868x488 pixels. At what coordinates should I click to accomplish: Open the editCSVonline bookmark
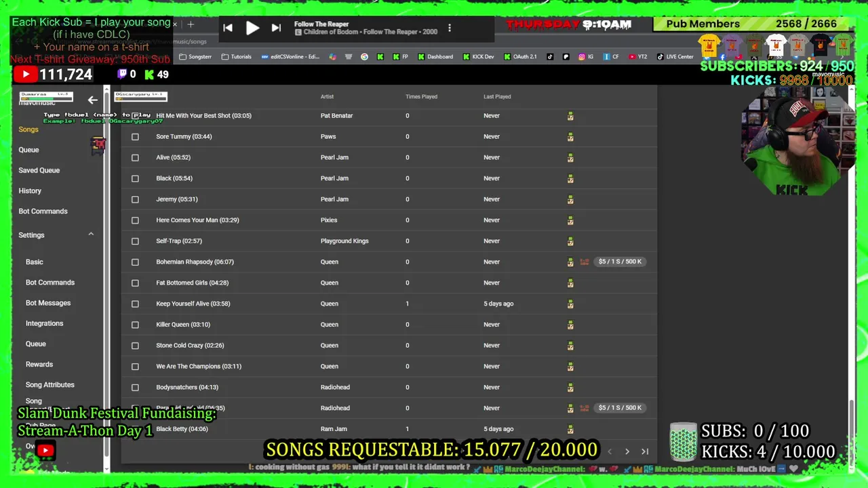point(290,57)
